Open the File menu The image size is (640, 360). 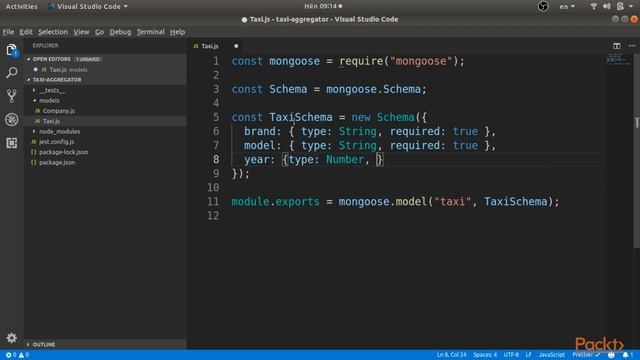coord(8,32)
